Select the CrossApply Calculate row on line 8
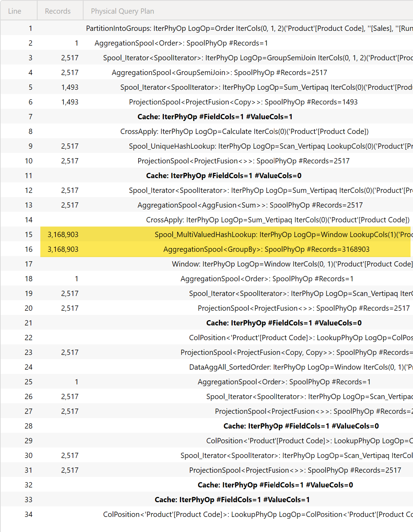 244,132
